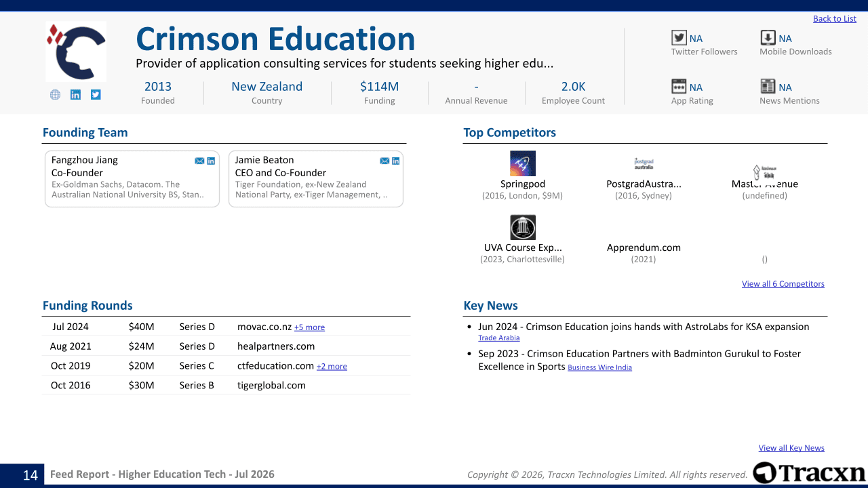Click the Springpod competitor name
This screenshot has height=488, width=868.
[523, 184]
